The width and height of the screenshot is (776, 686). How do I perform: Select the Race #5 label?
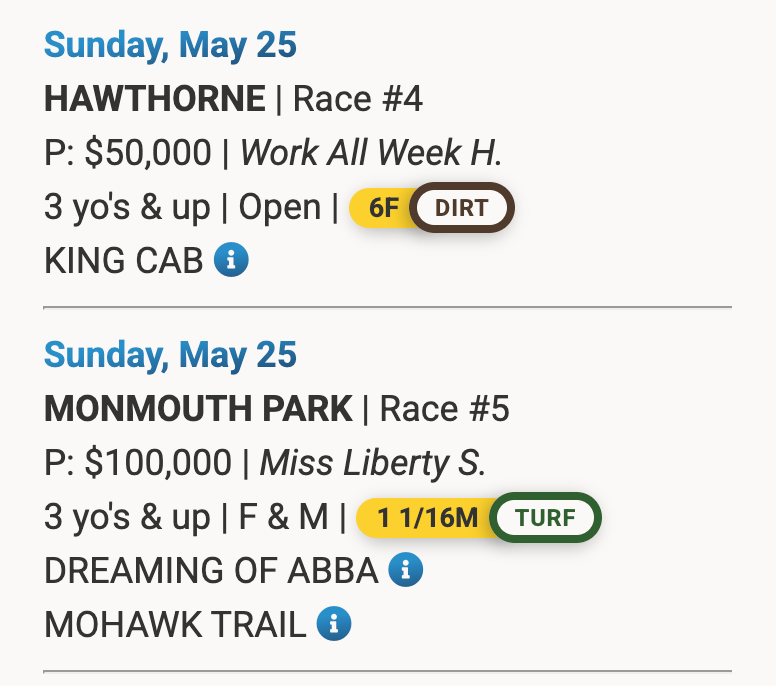[445, 409]
